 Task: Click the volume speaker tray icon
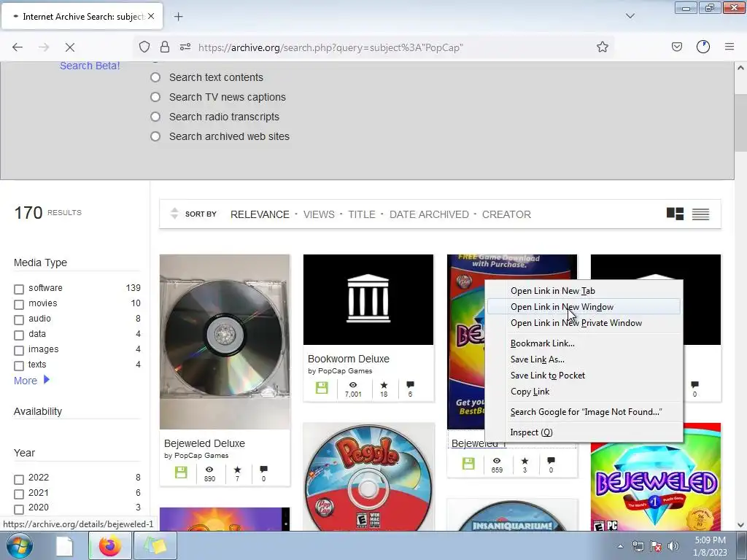673,546
